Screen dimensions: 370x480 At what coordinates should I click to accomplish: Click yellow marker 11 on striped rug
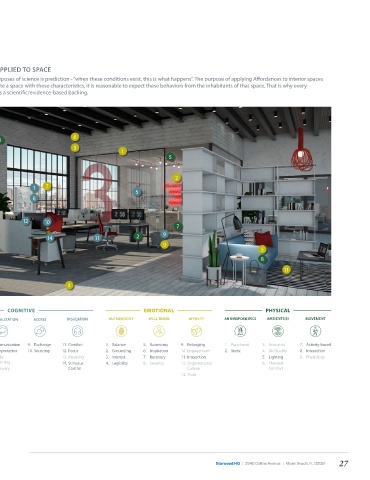coord(286,270)
